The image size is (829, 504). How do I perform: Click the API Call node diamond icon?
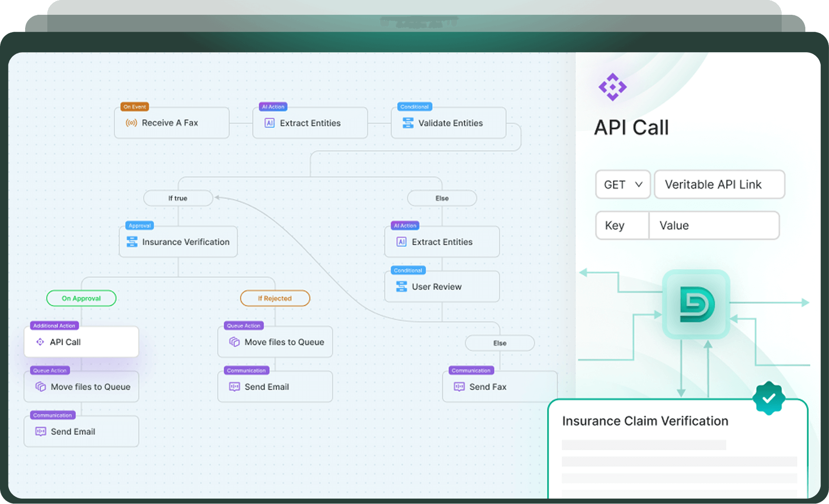pos(40,341)
